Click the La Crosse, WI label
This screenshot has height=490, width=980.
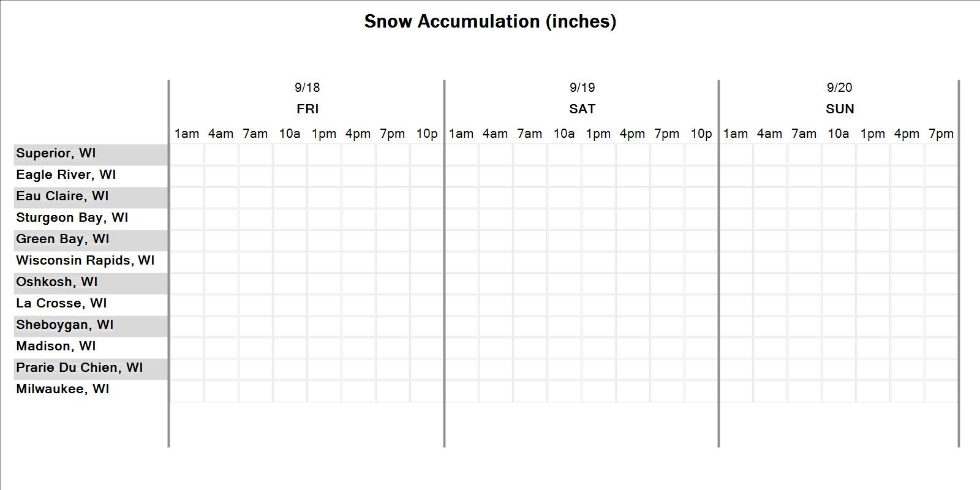point(61,303)
